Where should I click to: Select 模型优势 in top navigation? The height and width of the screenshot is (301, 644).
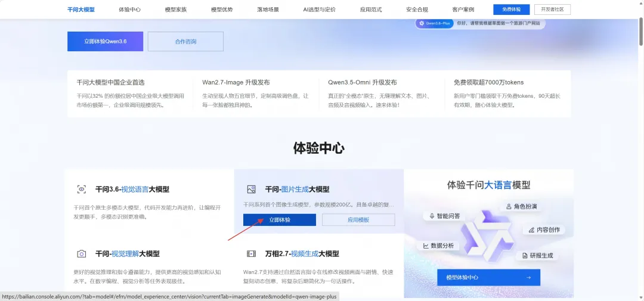coord(222,10)
